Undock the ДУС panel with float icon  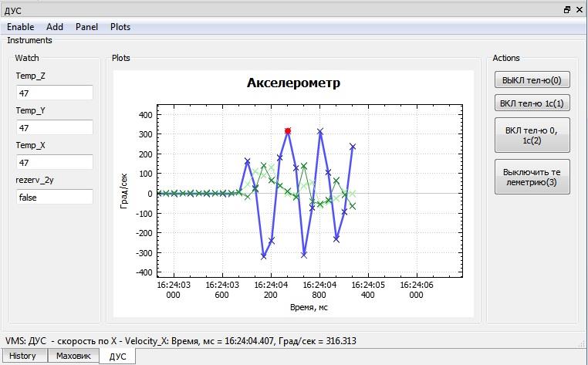(x=567, y=9)
